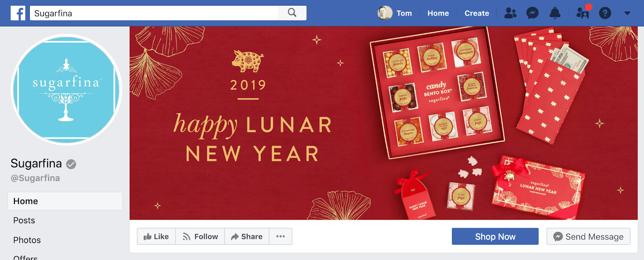Toggle Like on the Sugarfina page
This screenshot has width=644, height=260.
point(156,237)
